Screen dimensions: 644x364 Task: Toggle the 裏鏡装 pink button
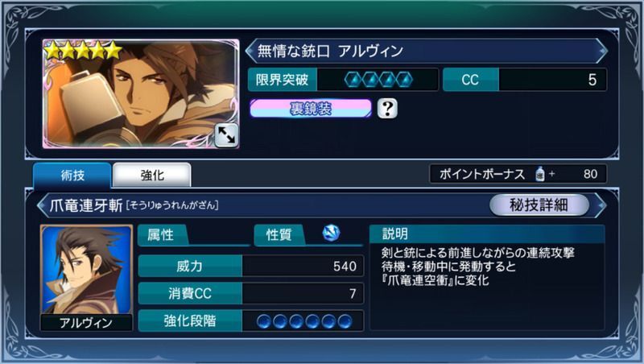point(311,109)
